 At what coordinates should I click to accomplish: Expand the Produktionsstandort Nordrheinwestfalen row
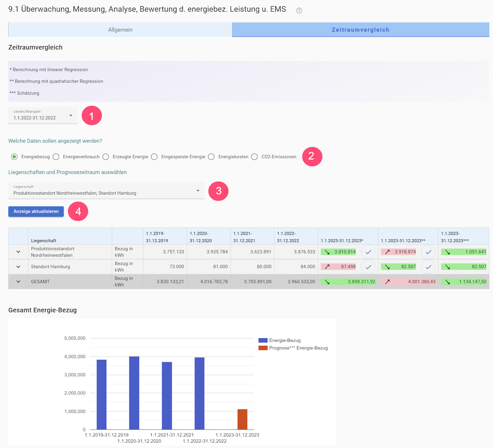(18, 252)
